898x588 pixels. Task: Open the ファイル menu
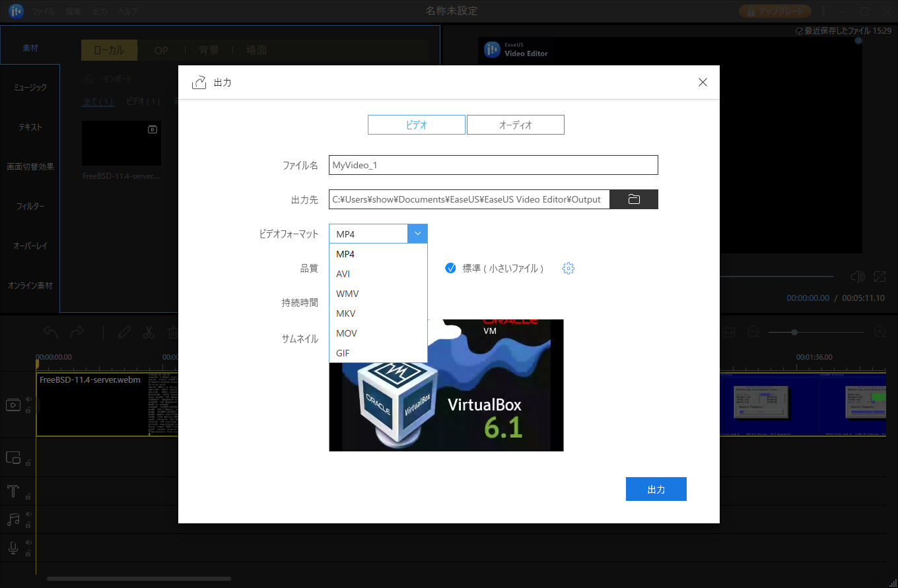[43, 12]
